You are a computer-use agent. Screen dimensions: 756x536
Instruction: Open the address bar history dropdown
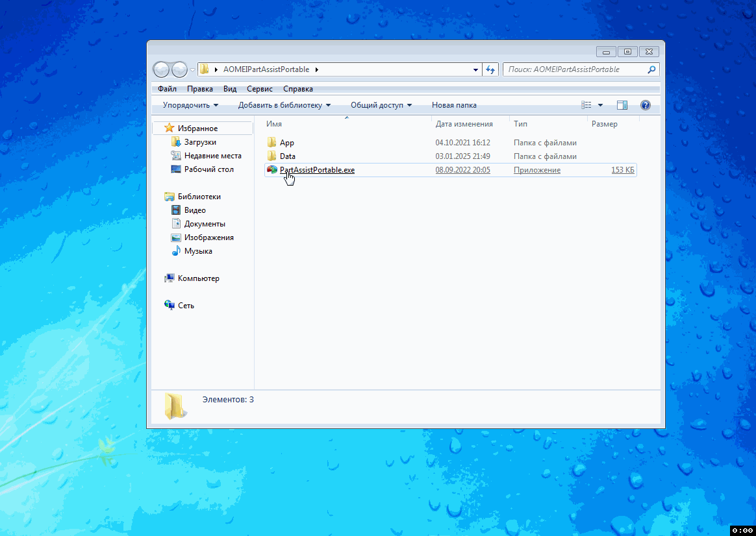click(475, 70)
